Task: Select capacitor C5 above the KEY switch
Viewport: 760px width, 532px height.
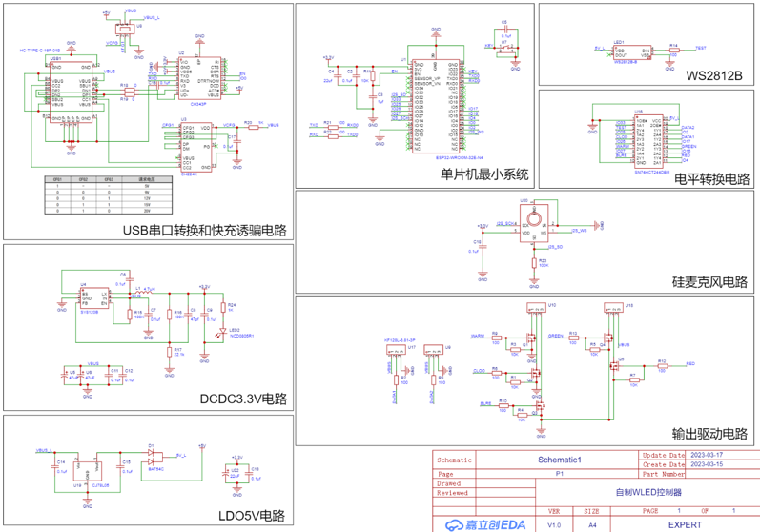Action: pyautogui.click(x=504, y=30)
